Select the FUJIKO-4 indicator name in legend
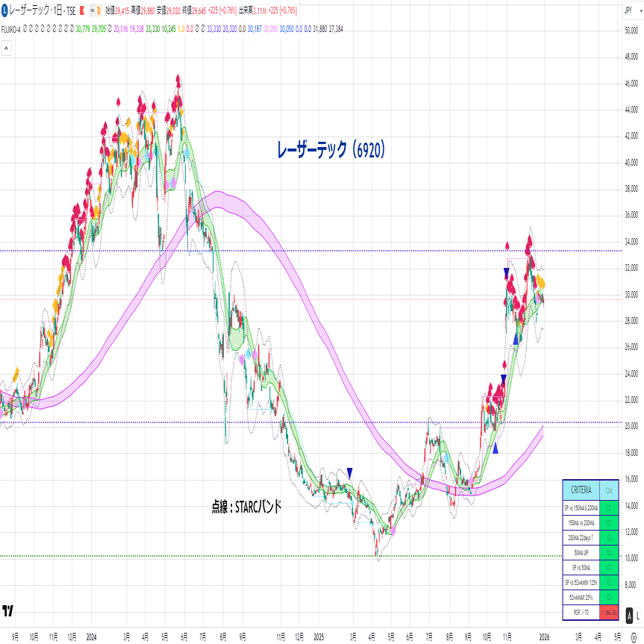 (x=10, y=29)
